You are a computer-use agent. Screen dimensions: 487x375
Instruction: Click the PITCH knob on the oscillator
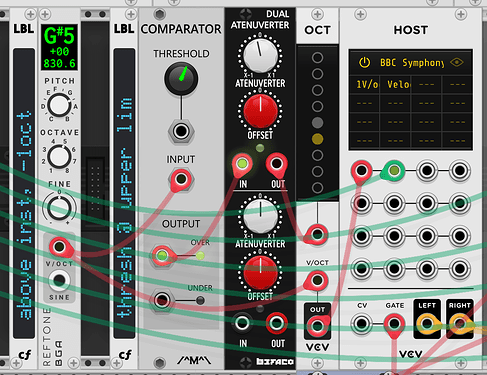pos(59,105)
